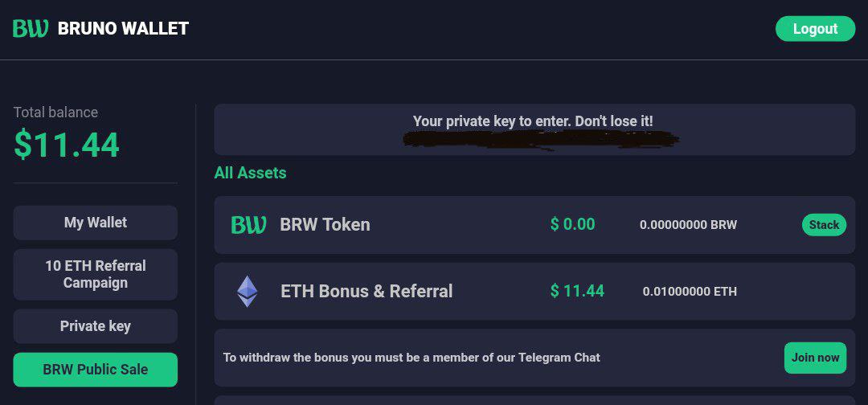The image size is (868, 405).
Task: Click the 0.01000000 ETH amount
Action: tap(689, 292)
